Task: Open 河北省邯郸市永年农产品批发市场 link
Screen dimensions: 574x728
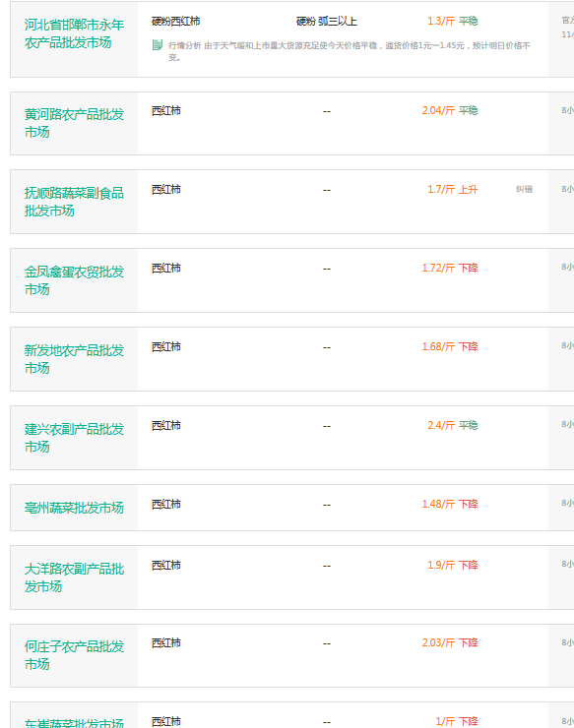Action: (x=74, y=33)
